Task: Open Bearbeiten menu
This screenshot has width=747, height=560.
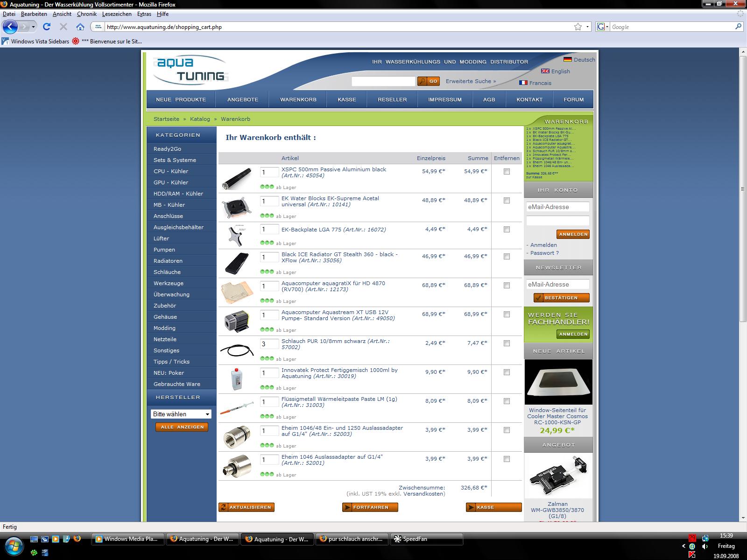Action: click(x=34, y=14)
